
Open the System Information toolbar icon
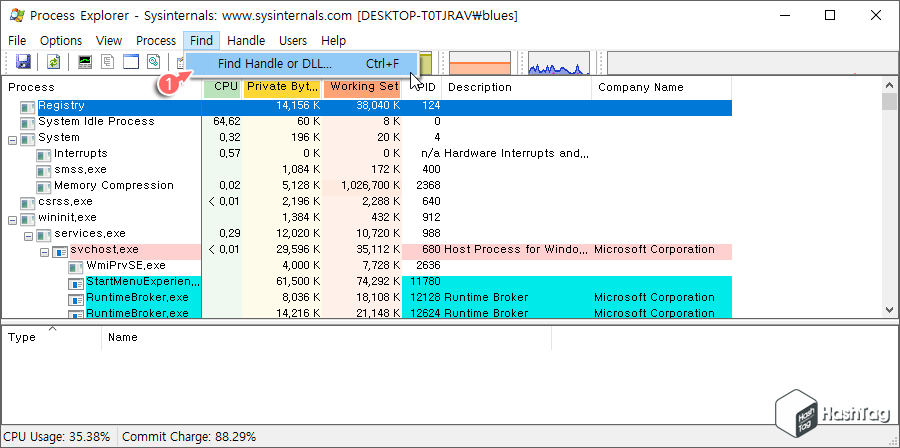point(85,61)
